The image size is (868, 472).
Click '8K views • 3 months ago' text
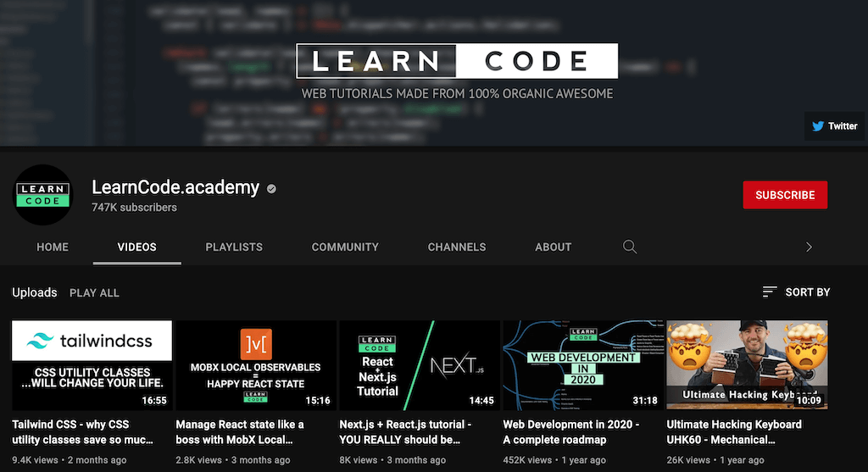(x=392, y=460)
